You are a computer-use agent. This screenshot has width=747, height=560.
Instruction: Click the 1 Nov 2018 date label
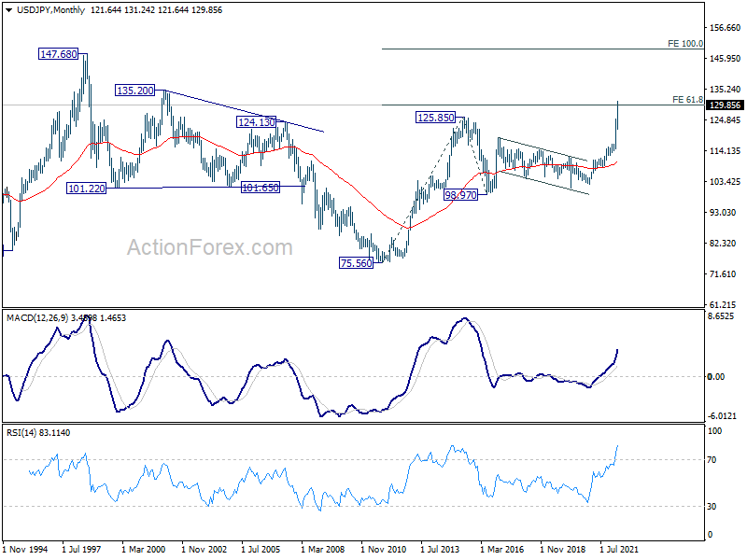[x=563, y=550]
